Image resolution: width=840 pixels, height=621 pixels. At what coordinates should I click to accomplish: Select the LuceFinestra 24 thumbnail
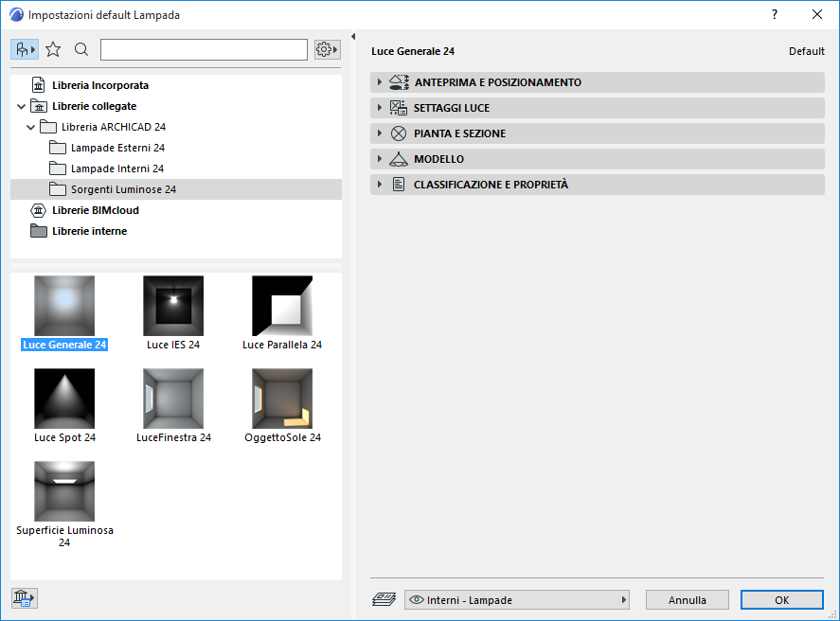tap(173, 399)
